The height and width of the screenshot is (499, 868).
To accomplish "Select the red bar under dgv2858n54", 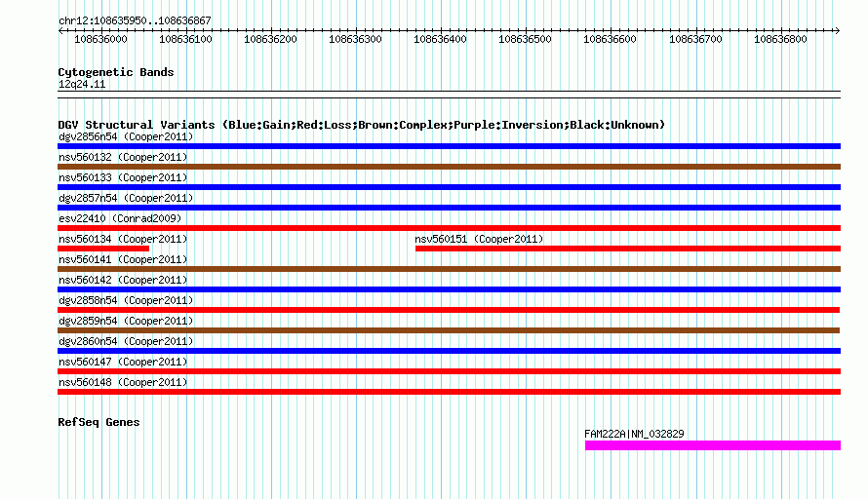I will click(x=449, y=310).
